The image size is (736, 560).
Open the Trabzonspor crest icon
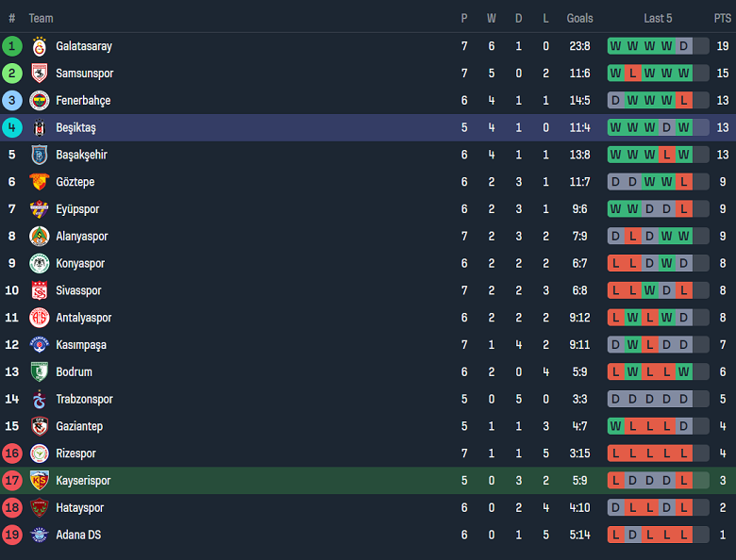point(39,400)
